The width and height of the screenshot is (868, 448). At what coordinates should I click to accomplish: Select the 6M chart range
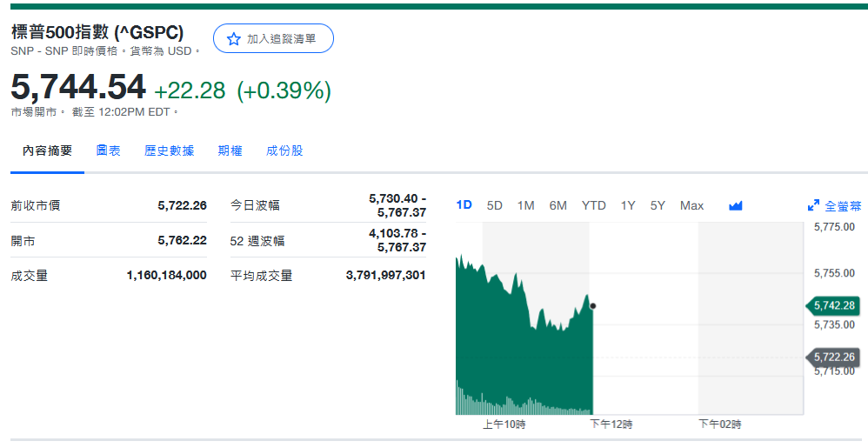(x=558, y=206)
